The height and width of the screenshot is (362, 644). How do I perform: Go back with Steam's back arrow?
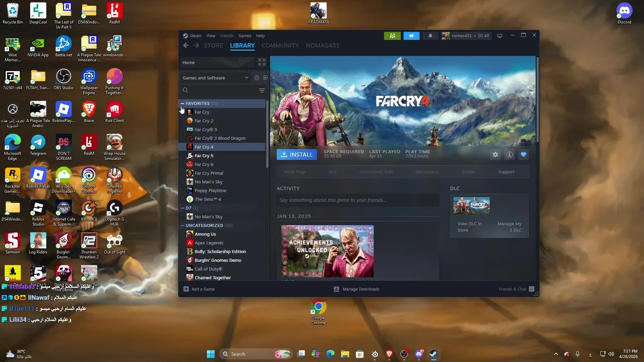tap(186, 45)
